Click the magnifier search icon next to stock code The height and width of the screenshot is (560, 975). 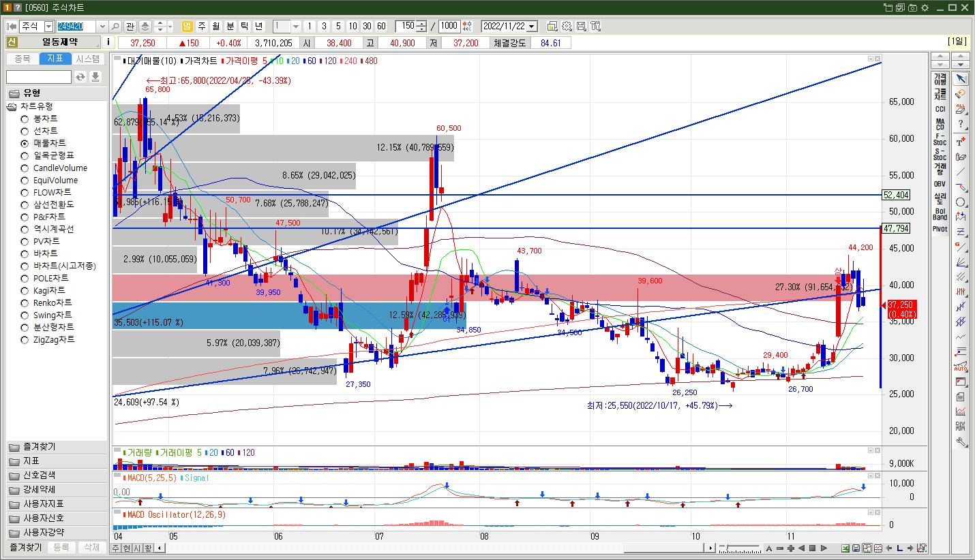pos(115,26)
